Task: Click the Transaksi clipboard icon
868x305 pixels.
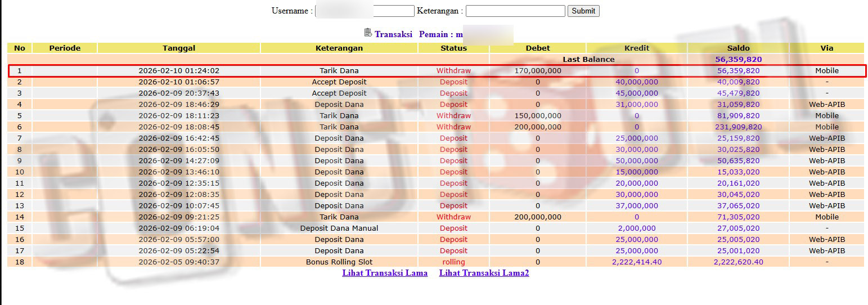Action: [368, 33]
